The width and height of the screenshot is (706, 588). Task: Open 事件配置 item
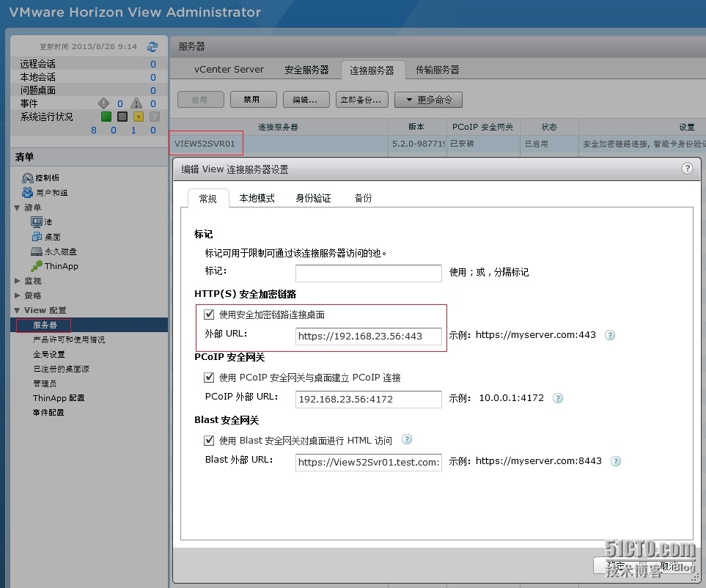48,413
